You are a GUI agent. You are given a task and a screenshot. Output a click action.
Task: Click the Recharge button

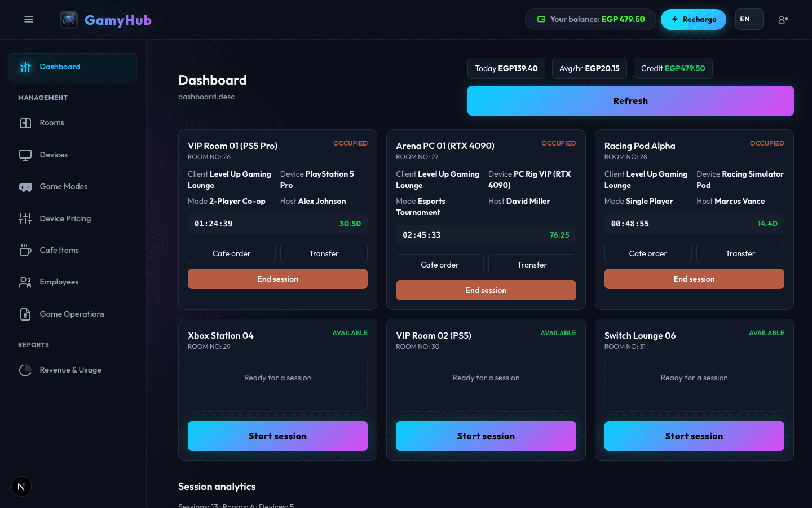pyautogui.click(x=693, y=19)
